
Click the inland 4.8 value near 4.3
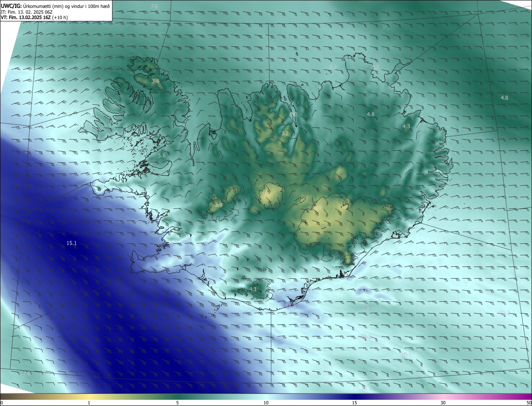pos(371,114)
